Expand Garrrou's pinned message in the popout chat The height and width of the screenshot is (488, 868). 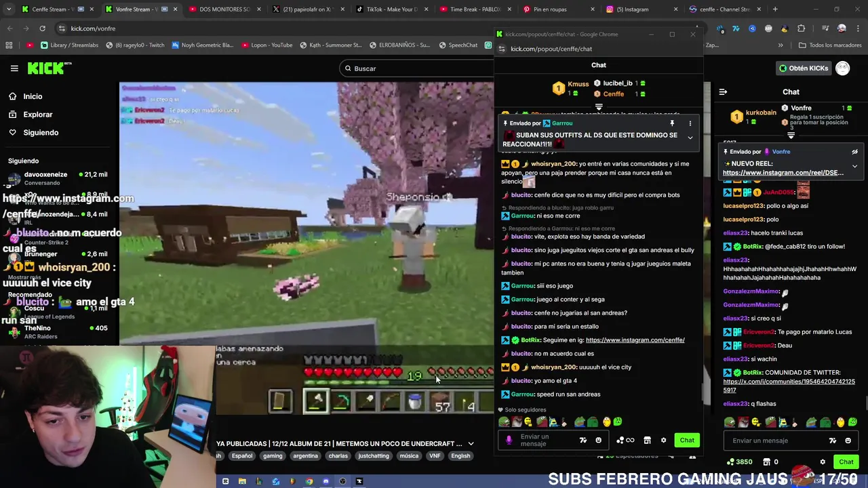690,138
